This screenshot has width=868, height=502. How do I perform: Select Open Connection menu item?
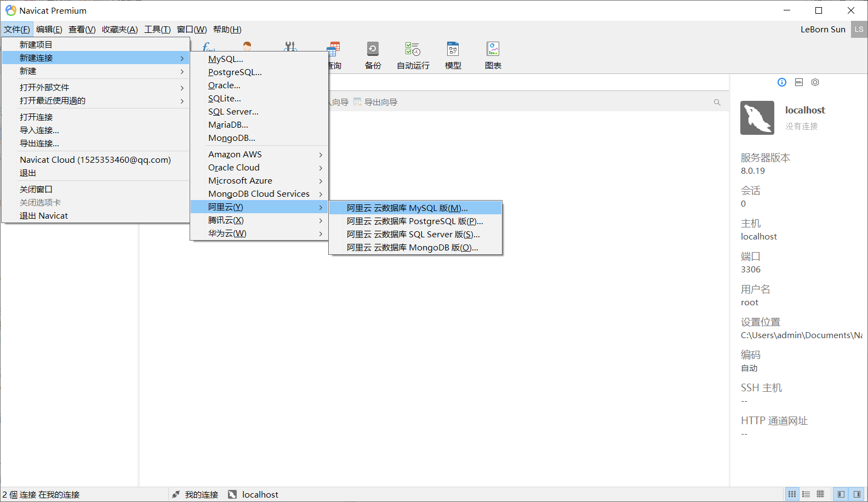point(96,117)
